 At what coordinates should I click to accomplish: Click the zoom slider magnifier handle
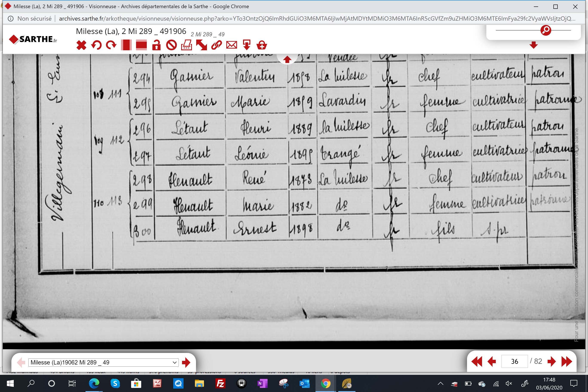546,30
